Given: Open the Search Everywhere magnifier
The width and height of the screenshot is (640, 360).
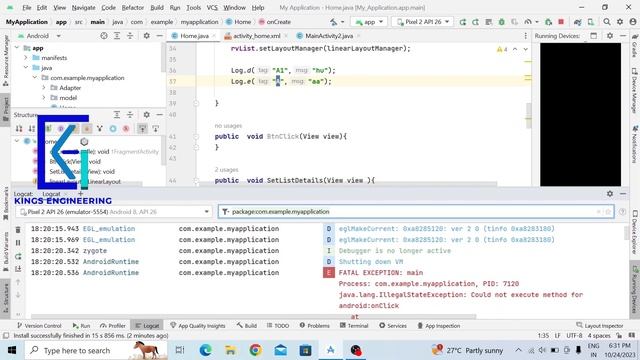Looking at the screenshot, I should click(x=607, y=22).
